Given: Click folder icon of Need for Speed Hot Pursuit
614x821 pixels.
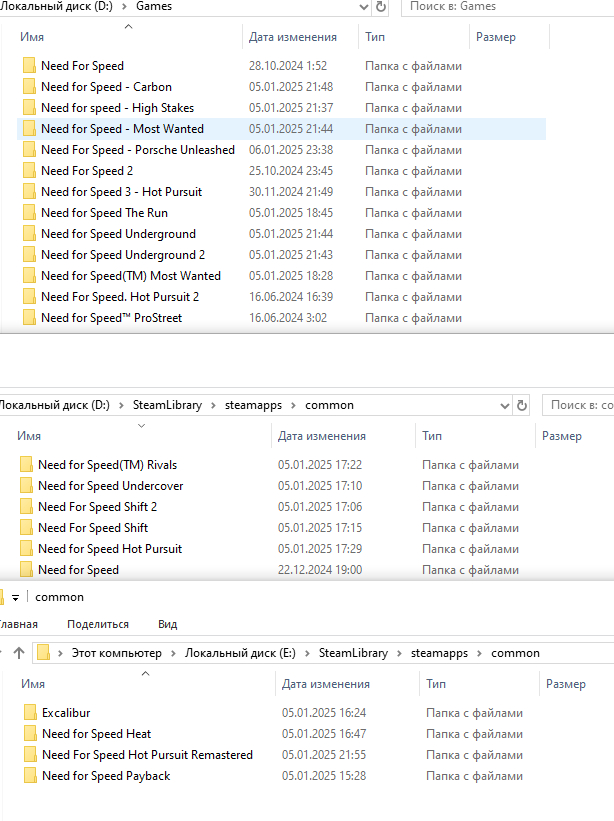Looking at the screenshot, I should point(26,548).
